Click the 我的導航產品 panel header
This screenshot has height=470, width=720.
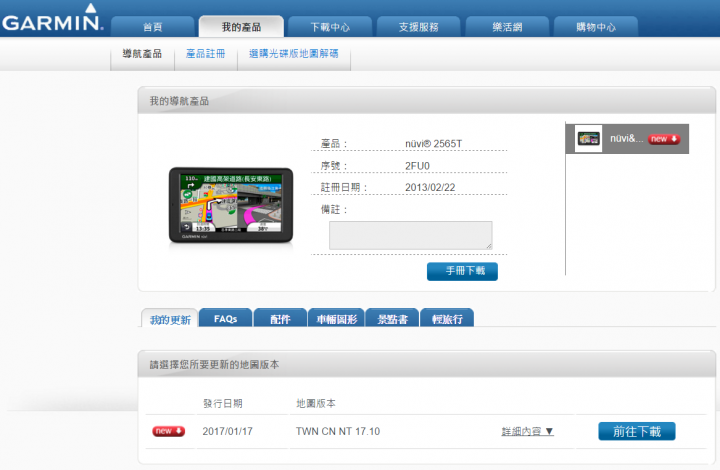coord(427,101)
